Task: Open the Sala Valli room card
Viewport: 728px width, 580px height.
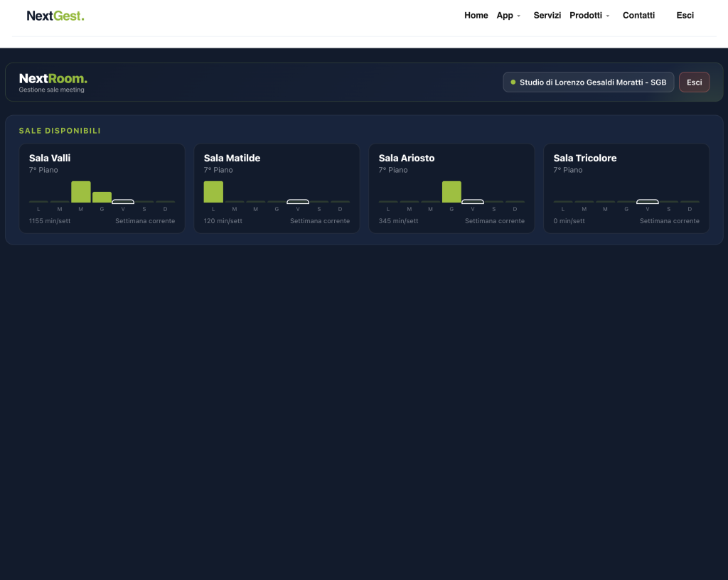Action: click(102, 188)
